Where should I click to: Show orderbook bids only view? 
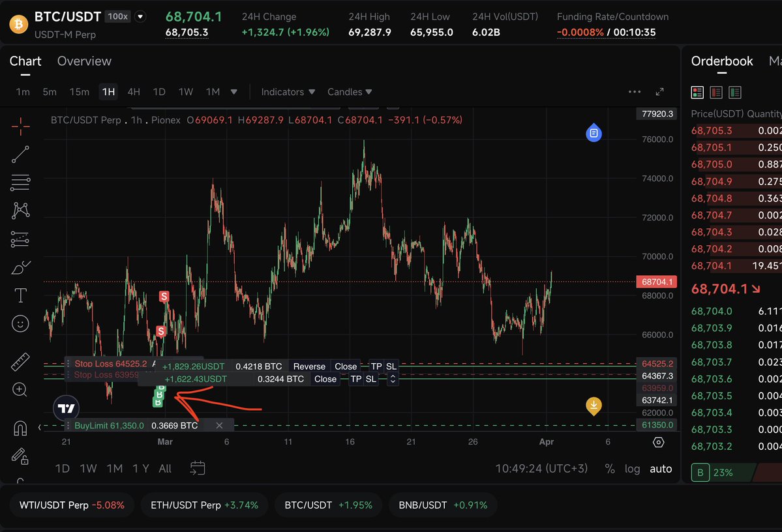point(734,92)
